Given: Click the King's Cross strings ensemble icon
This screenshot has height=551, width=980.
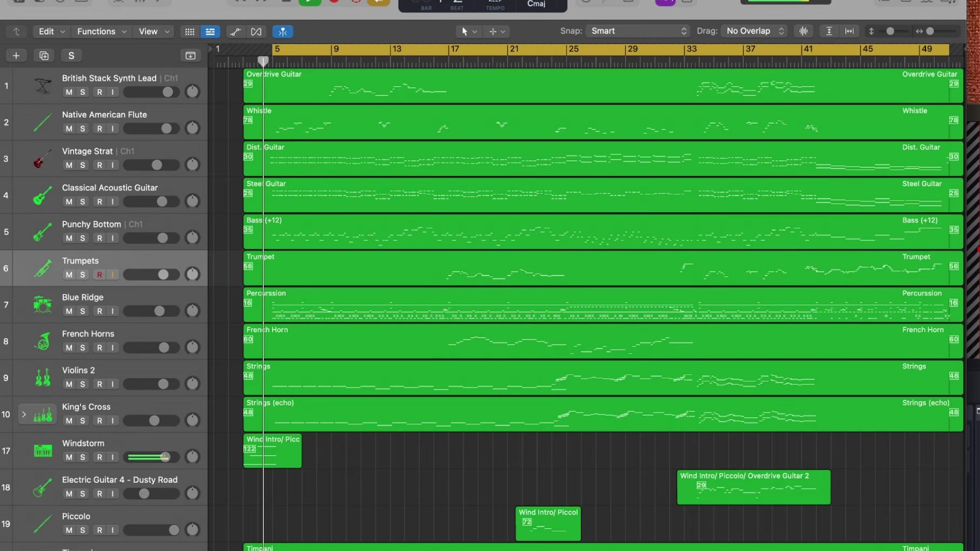Looking at the screenshot, I should coord(43,414).
